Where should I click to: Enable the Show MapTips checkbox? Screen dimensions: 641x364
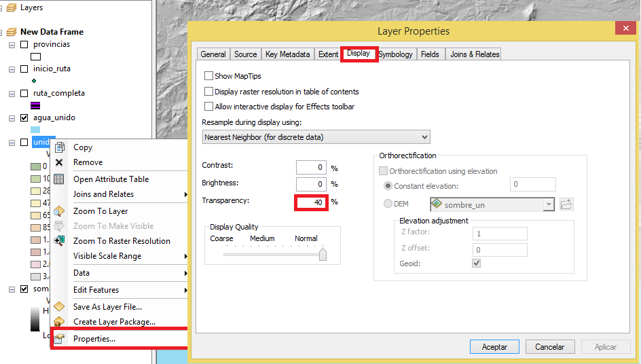[x=208, y=76]
